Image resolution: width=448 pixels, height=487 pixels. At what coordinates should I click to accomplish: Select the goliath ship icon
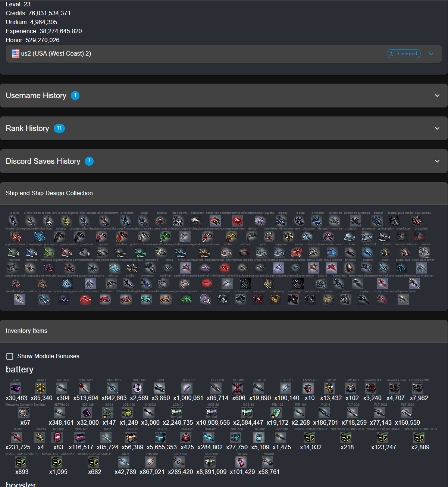103,252
